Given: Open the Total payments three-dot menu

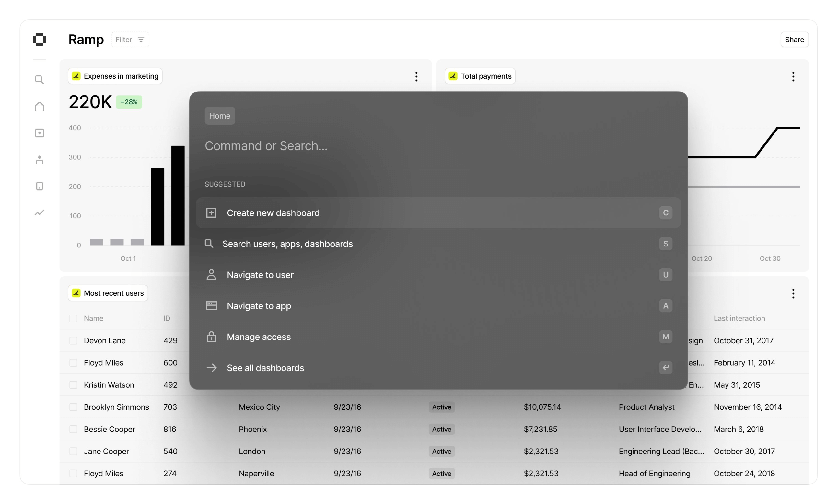Looking at the screenshot, I should (x=793, y=76).
